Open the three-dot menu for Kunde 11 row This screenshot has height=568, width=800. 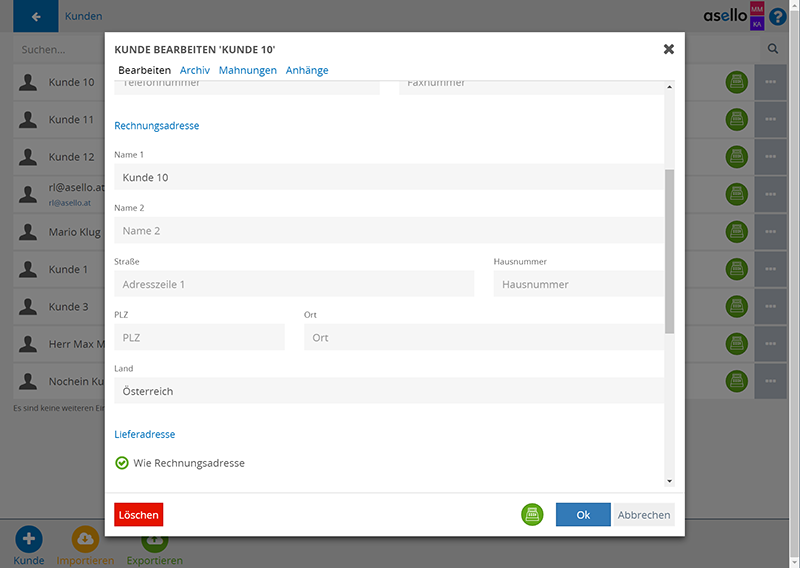(770, 120)
